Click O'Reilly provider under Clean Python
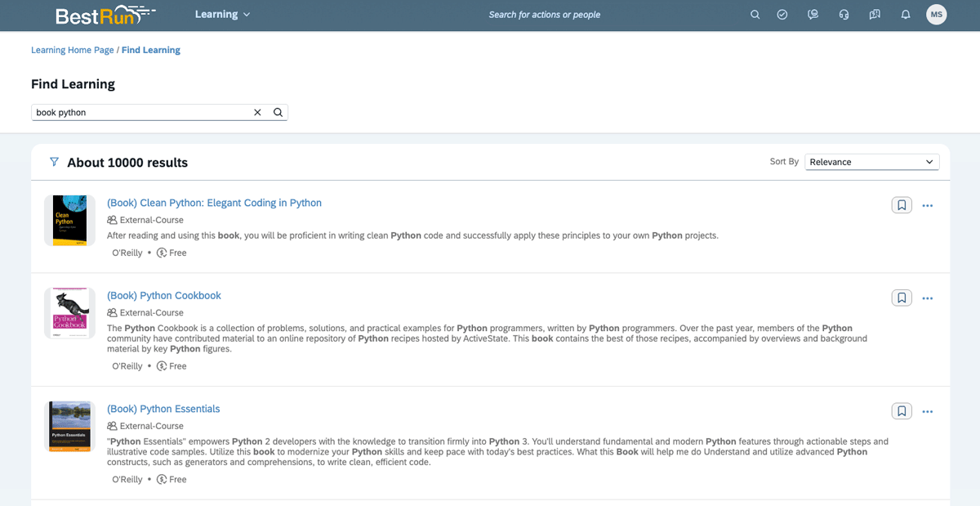Viewport: 980px width, 506px height. [x=127, y=253]
